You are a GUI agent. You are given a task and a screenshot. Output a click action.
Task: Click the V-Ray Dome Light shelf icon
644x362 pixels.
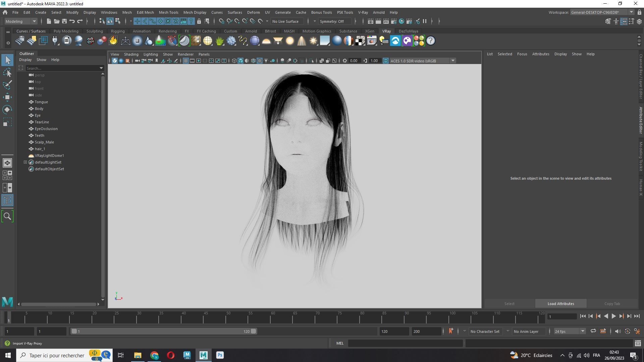coord(266,41)
